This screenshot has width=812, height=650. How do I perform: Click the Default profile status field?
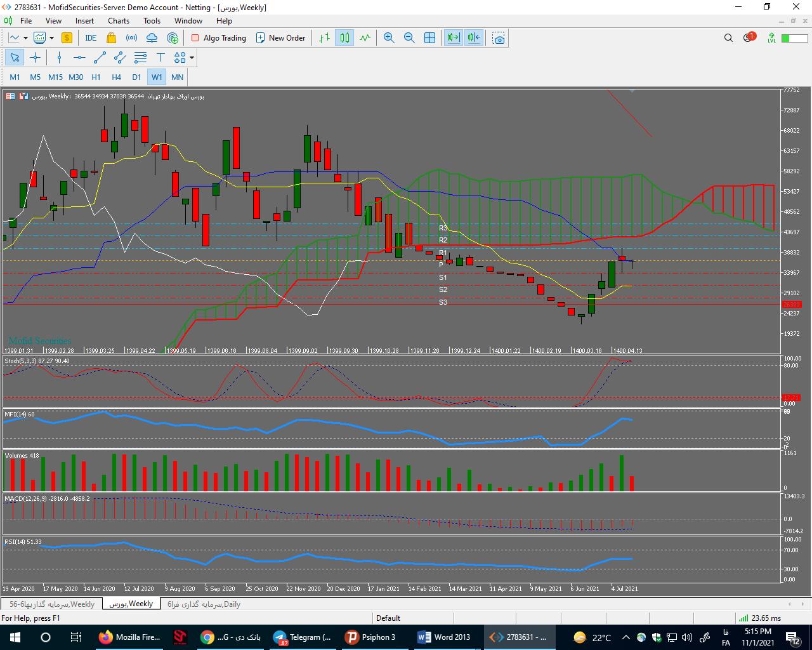pyautogui.click(x=388, y=618)
